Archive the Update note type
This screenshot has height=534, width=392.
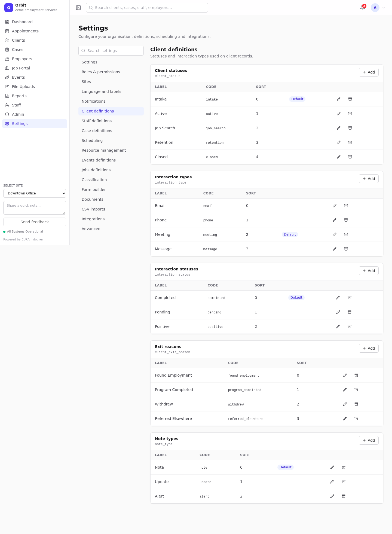point(344,482)
